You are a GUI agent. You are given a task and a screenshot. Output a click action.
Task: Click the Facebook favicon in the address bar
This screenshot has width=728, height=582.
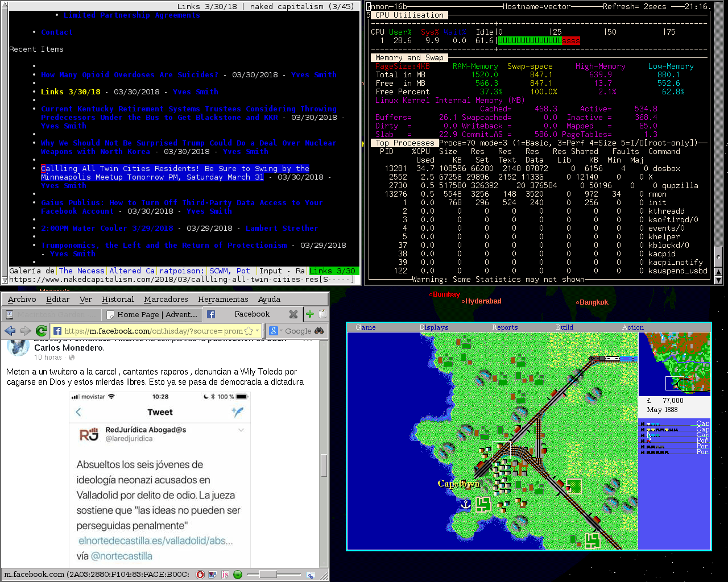pos(57,331)
